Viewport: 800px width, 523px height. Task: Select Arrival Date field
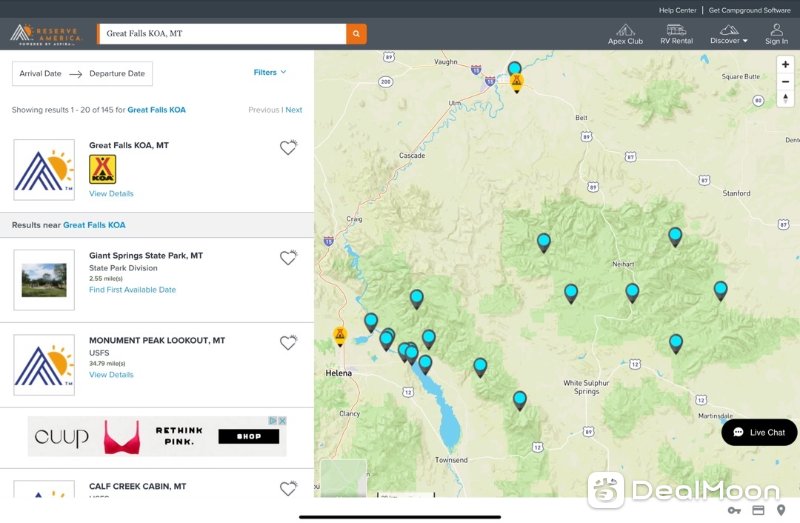tap(40, 73)
